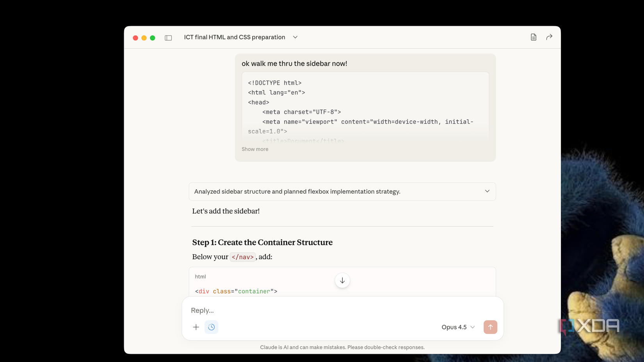Open the chat title dropdown chevron
This screenshot has width=644, height=362.
point(295,37)
